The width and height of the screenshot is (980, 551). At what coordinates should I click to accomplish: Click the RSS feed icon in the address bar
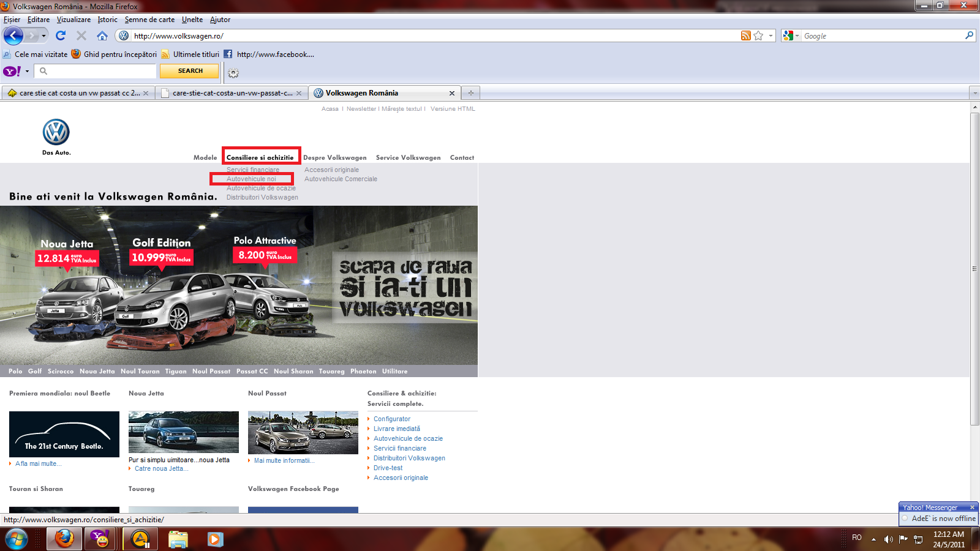(745, 36)
